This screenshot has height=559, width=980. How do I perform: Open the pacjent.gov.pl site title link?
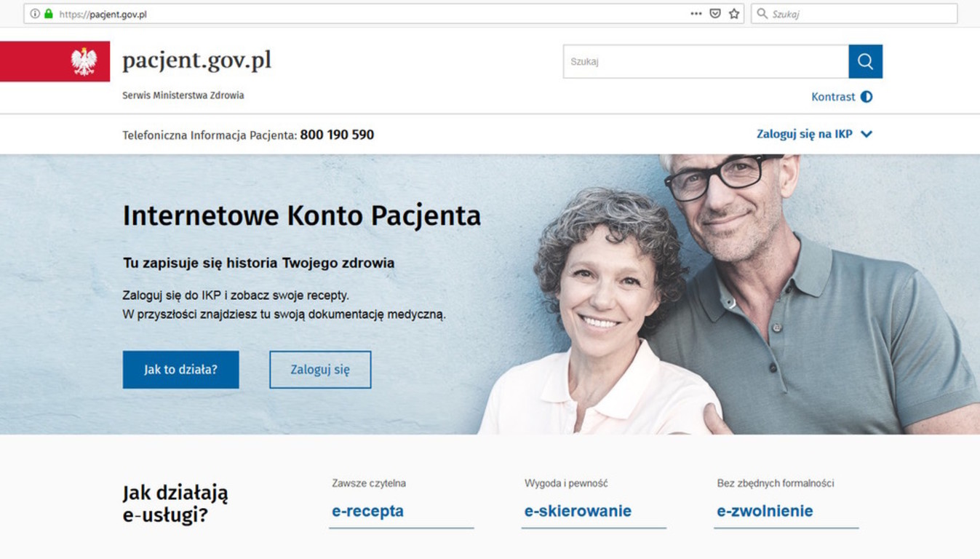pos(196,60)
